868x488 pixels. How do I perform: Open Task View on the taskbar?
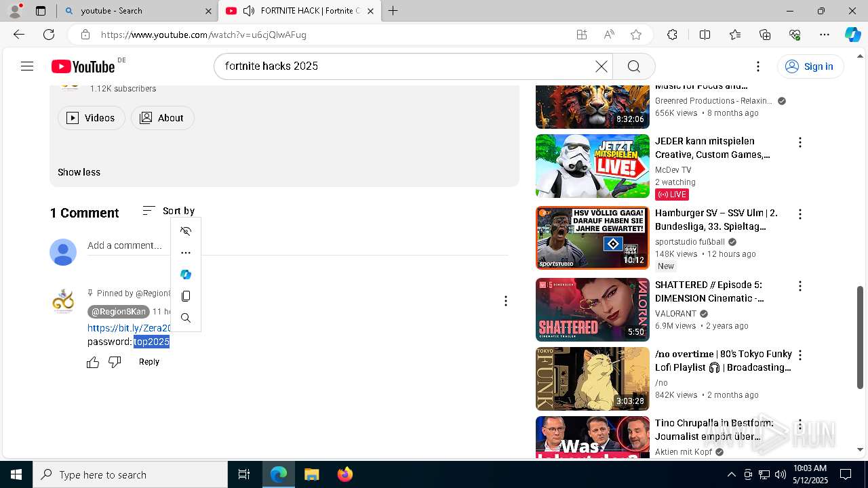(244, 474)
